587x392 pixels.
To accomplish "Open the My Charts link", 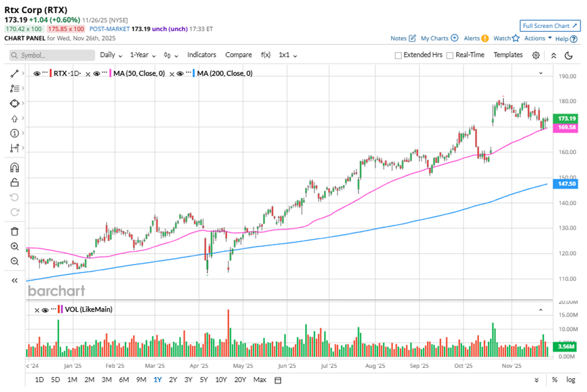I will pyautogui.click(x=439, y=38).
